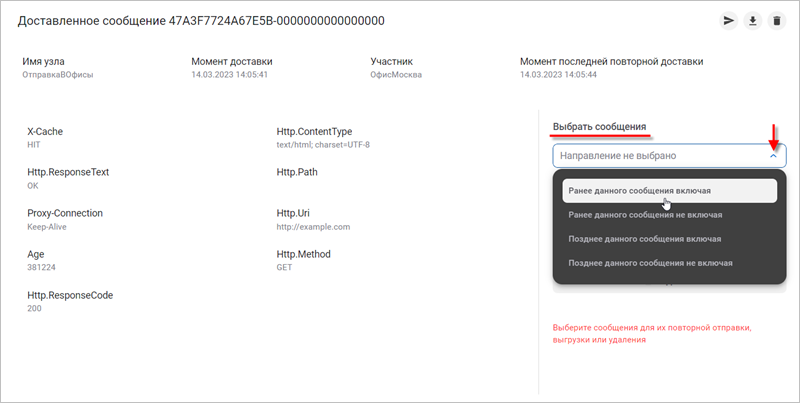Collapse the dropdown using its chevron arrow

[x=773, y=156]
